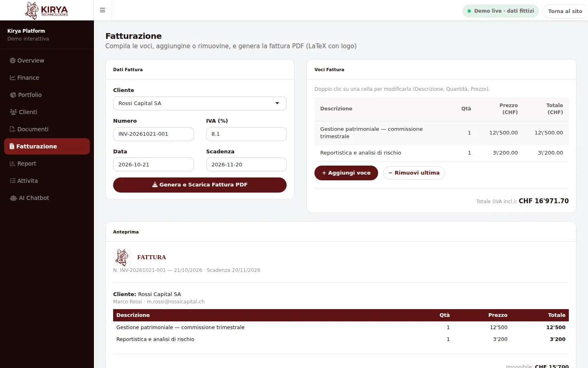This screenshot has height=368, width=588.
Task: Click the Torna al sito link
Action: point(565,11)
